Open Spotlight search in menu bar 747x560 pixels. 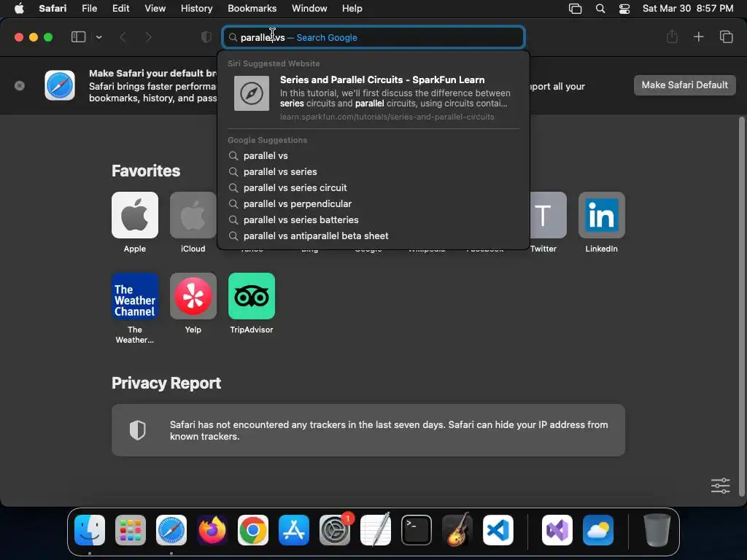600,9
